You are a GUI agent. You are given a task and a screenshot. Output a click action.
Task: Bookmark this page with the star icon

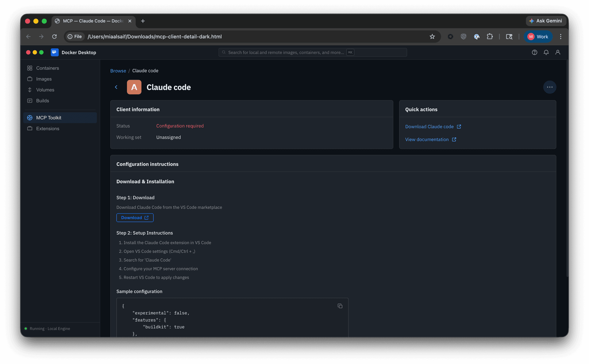tap(432, 36)
